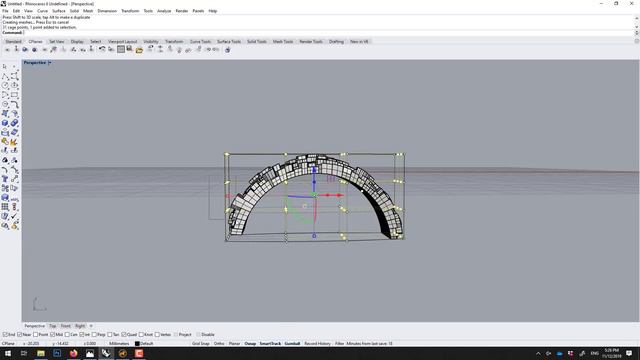Viewport: 640px width, 360px height.
Task: Switch to the Standard toolbar tab
Action: coord(13,42)
